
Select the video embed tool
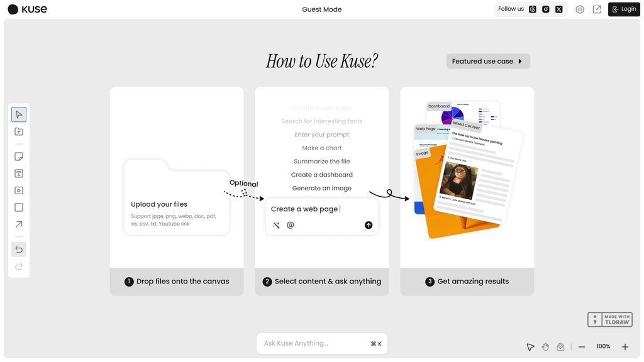pyautogui.click(x=19, y=190)
